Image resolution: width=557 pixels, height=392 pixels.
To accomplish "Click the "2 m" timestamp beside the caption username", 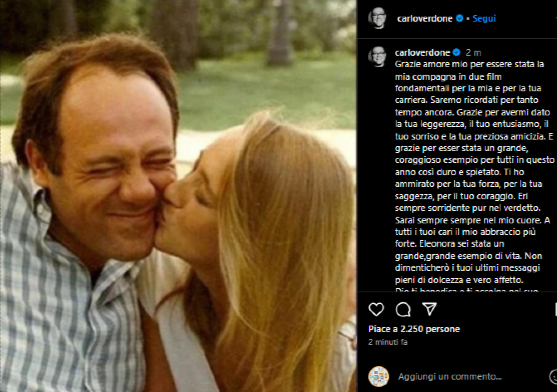I will coord(473,53).
